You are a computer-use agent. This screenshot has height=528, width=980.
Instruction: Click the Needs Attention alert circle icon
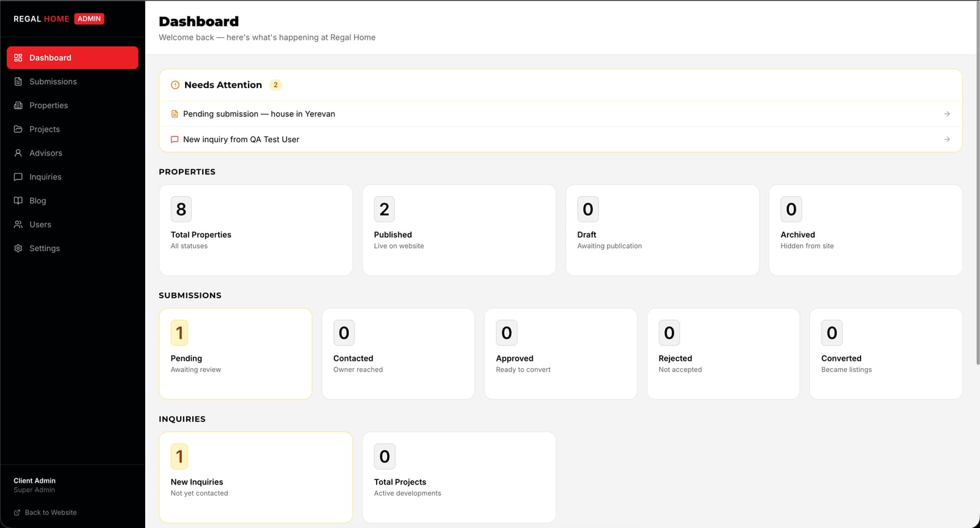click(175, 85)
